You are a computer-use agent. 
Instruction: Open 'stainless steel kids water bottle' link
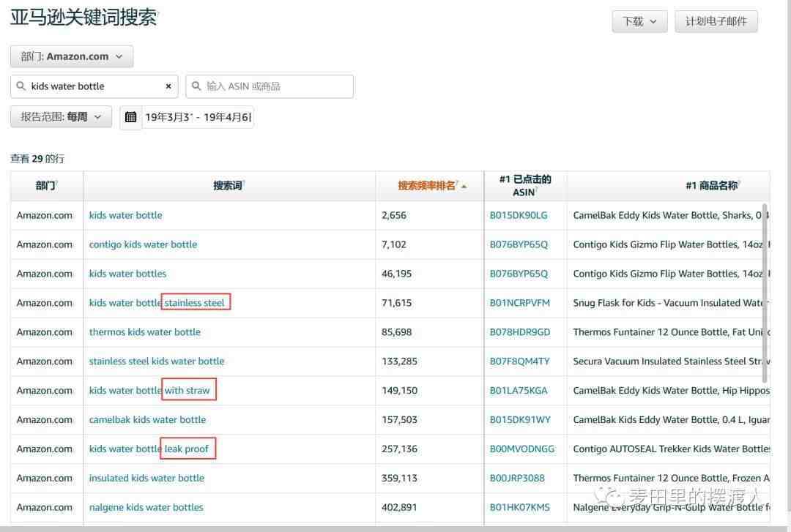[x=157, y=361]
